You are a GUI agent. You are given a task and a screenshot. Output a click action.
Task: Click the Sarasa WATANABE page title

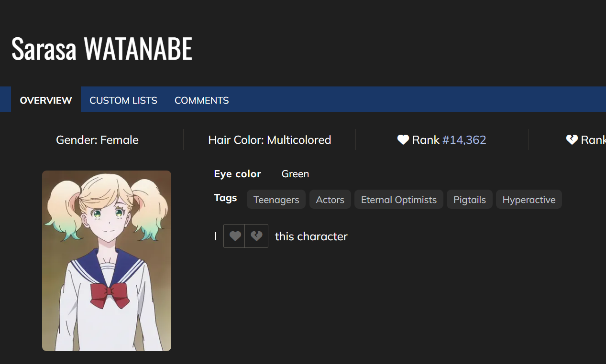102,49
